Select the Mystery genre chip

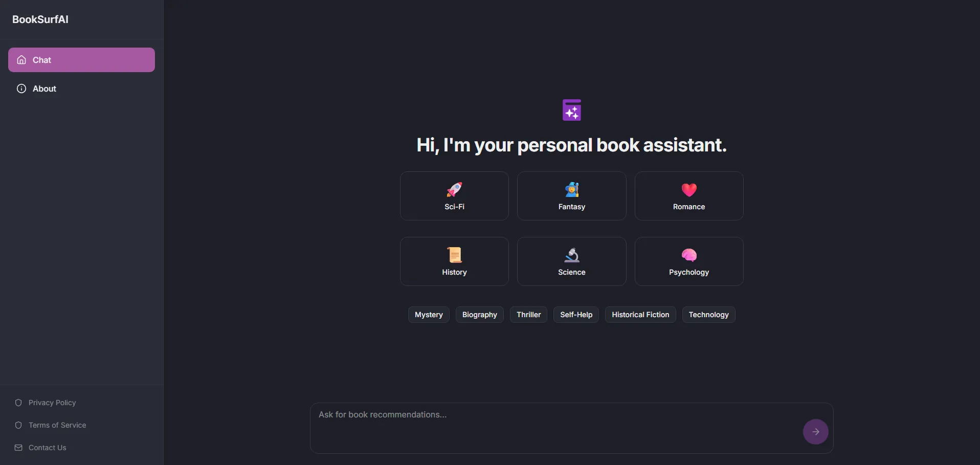pyautogui.click(x=429, y=315)
